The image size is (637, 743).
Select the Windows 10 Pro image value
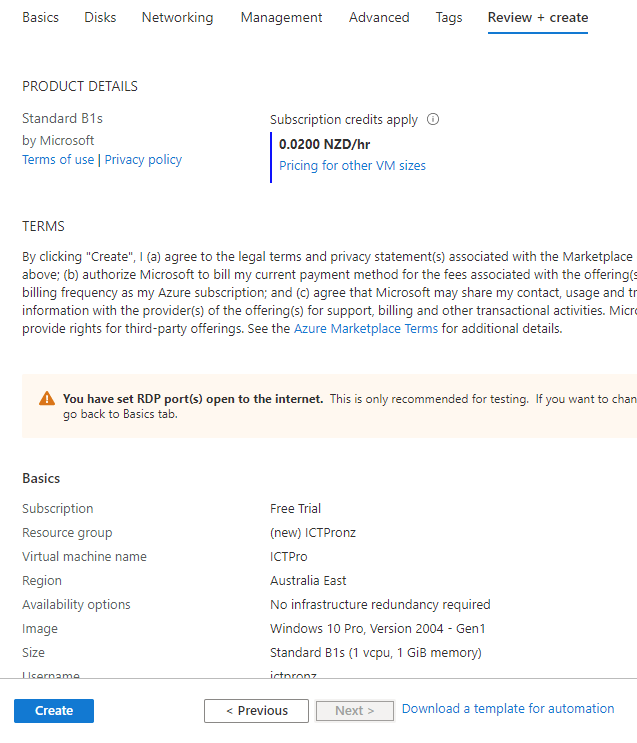pyautogui.click(x=378, y=628)
